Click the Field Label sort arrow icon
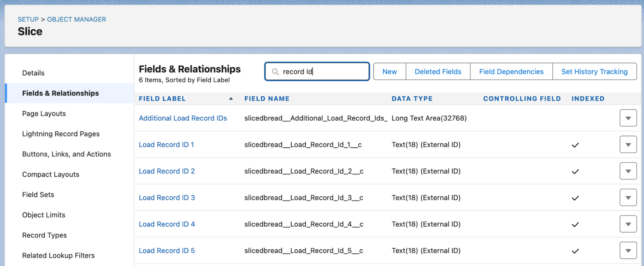This screenshot has height=266, width=644. click(231, 99)
